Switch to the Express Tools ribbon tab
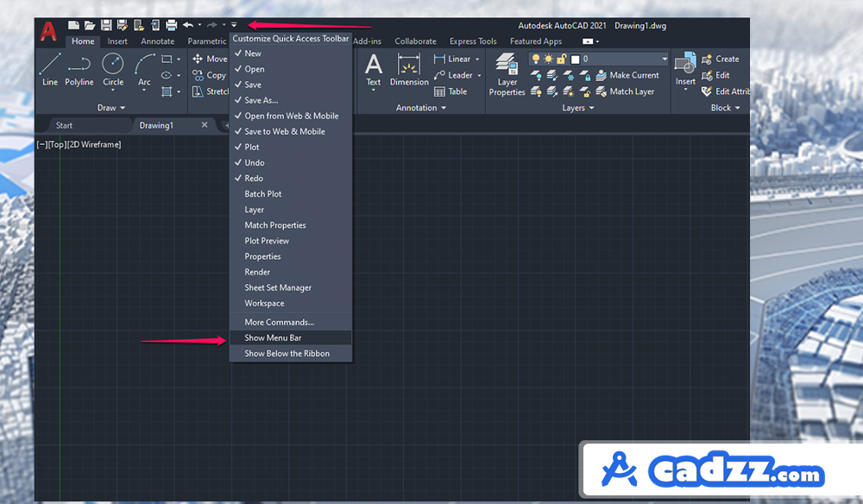This screenshot has height=504, width=863. coord(473,41)
